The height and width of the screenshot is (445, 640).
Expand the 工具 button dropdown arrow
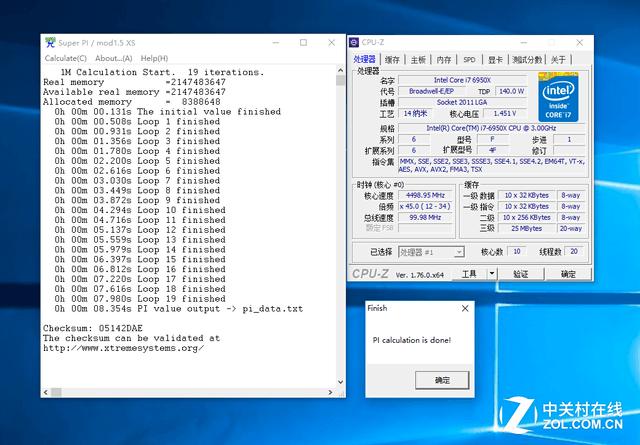(492, 274)
